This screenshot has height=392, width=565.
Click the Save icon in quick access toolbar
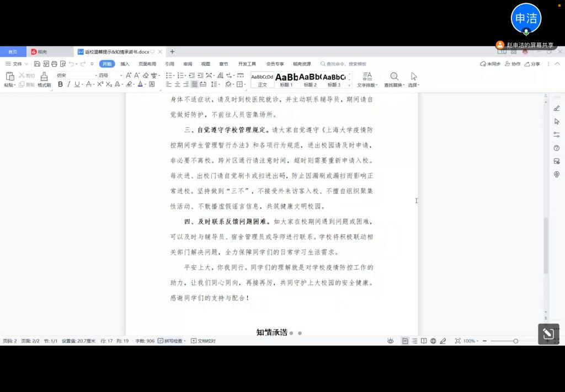point(37,64)
